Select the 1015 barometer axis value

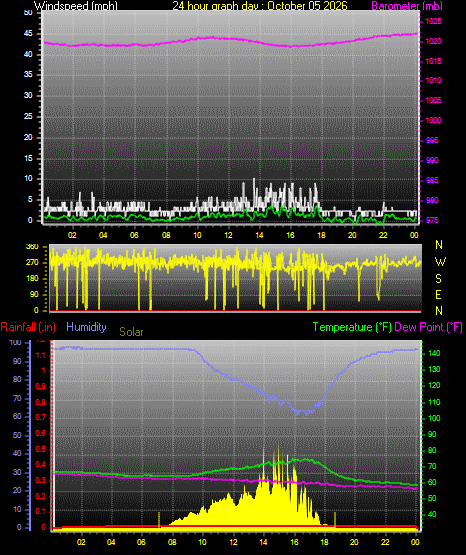(x=433, y=61)
